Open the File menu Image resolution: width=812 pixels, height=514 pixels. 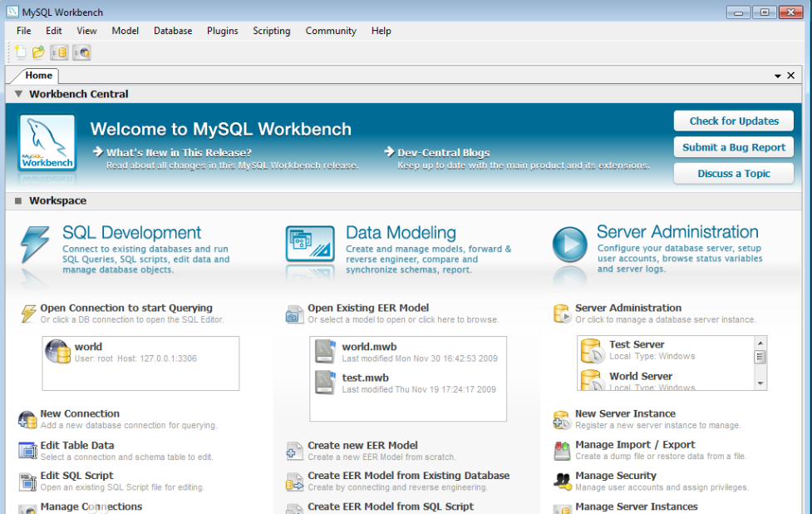pyautogui.click(x=24, y=31)
